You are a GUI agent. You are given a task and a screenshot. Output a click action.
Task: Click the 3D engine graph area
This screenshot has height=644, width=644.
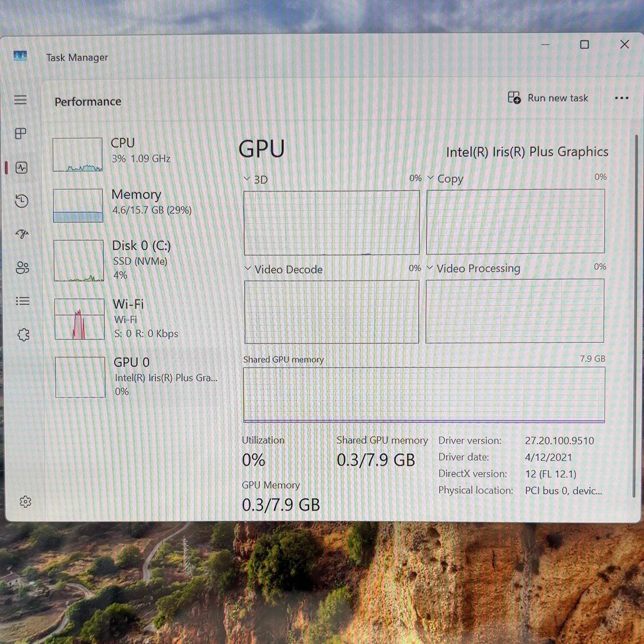click(331, 223)
